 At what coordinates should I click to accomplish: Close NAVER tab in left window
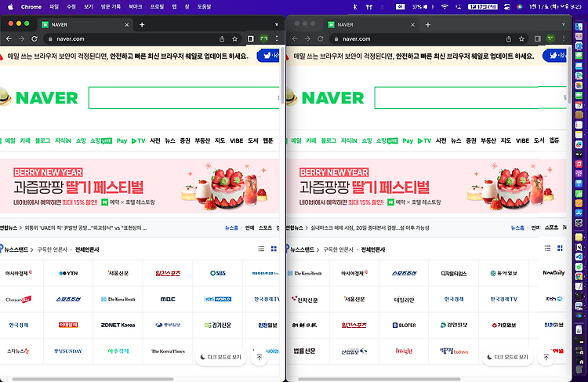(x=127, y=25)
